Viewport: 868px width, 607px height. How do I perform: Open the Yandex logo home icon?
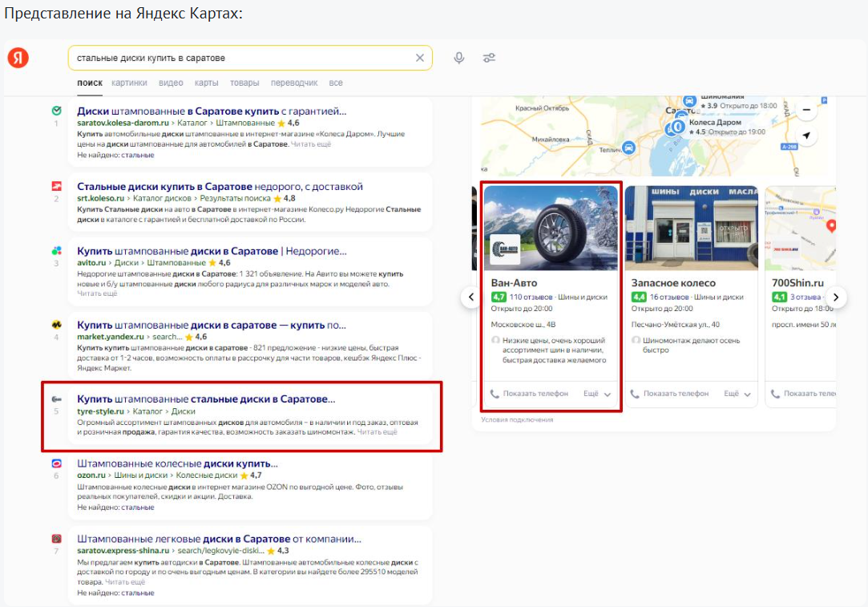pyautogui.click(x=18, y=58)
